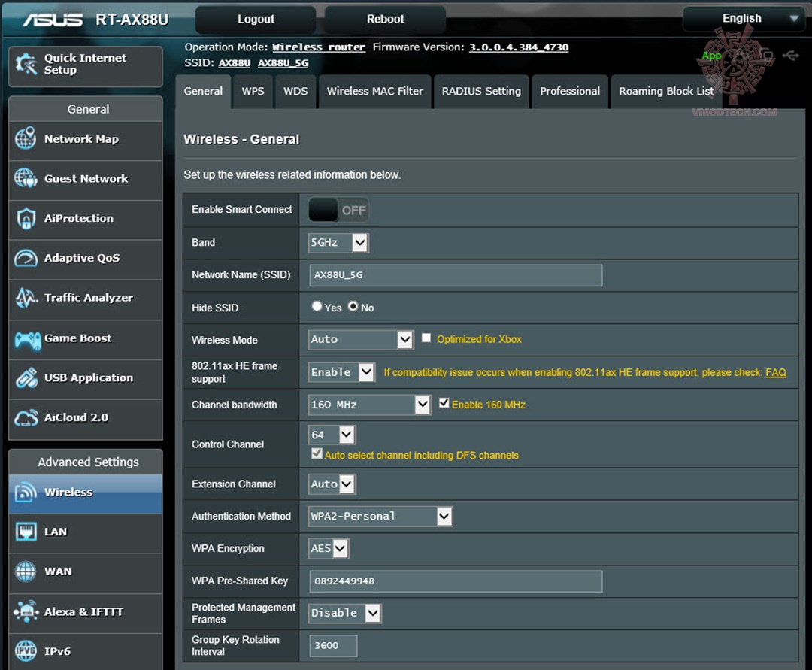The width and height of the screenshot is (812, 670).
Task: Open the WPA Encryption dropdown
Action: tap(329, 549)
